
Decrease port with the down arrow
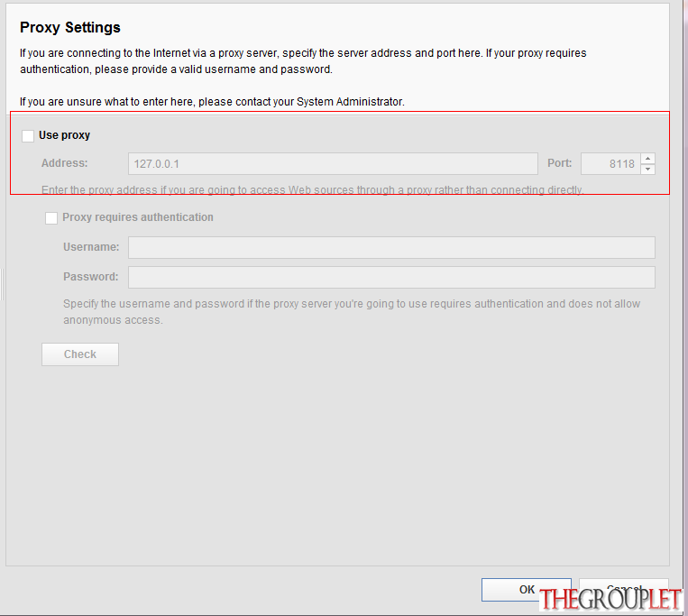pos(647,170)
